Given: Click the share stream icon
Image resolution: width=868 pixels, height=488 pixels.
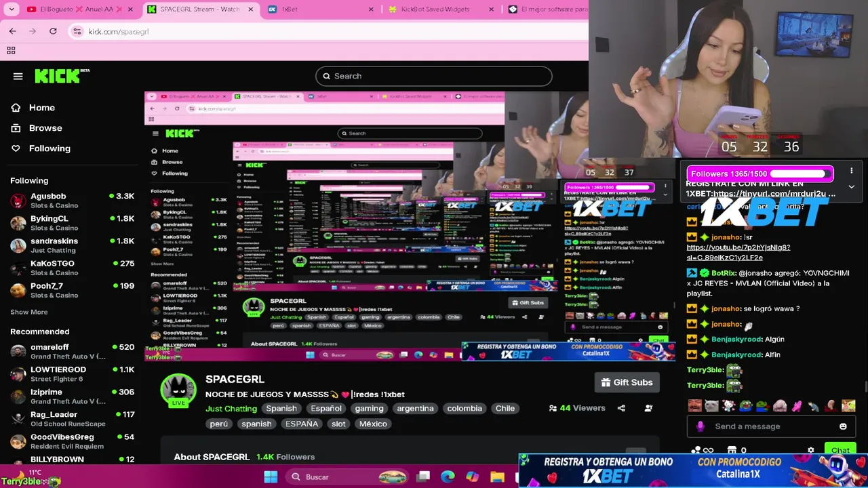Looking at the screenshot, I should click(621, 408).
